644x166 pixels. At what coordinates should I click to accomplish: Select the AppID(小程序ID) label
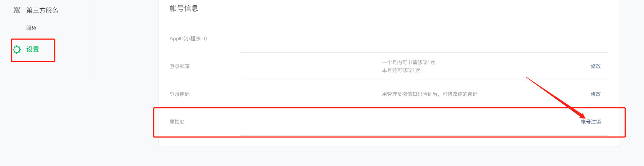coord(188,39)
